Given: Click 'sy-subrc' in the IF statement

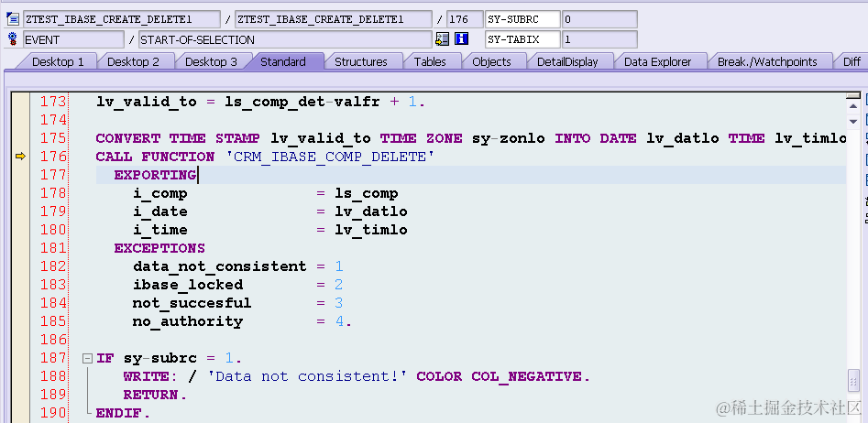Looking at the screenshot, I should click(x=160, y=358).
